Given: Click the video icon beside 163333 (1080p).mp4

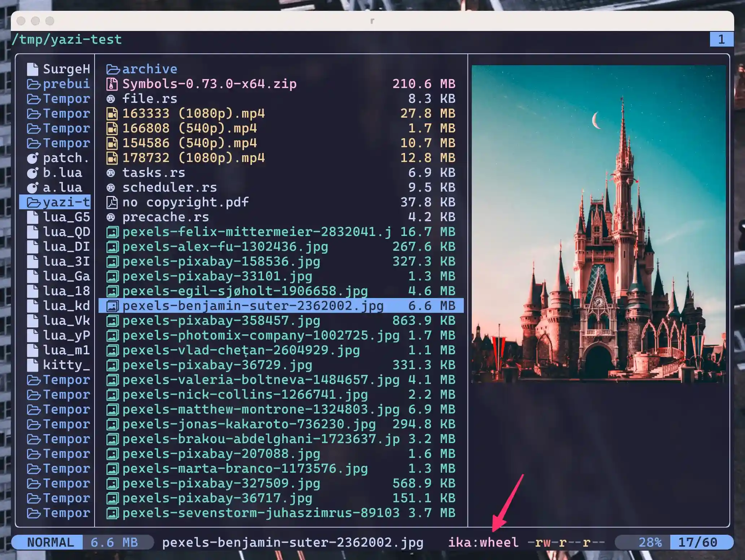Looking at the screenshot, I should click(112, 114).
